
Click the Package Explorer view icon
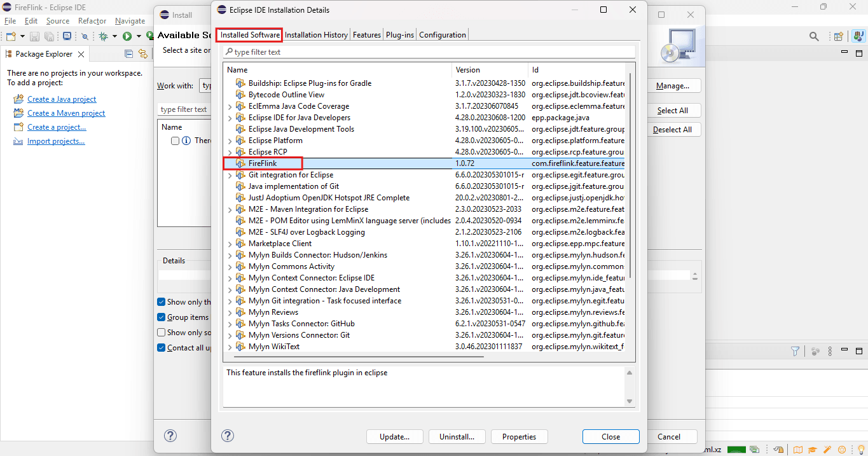(9, 54)
